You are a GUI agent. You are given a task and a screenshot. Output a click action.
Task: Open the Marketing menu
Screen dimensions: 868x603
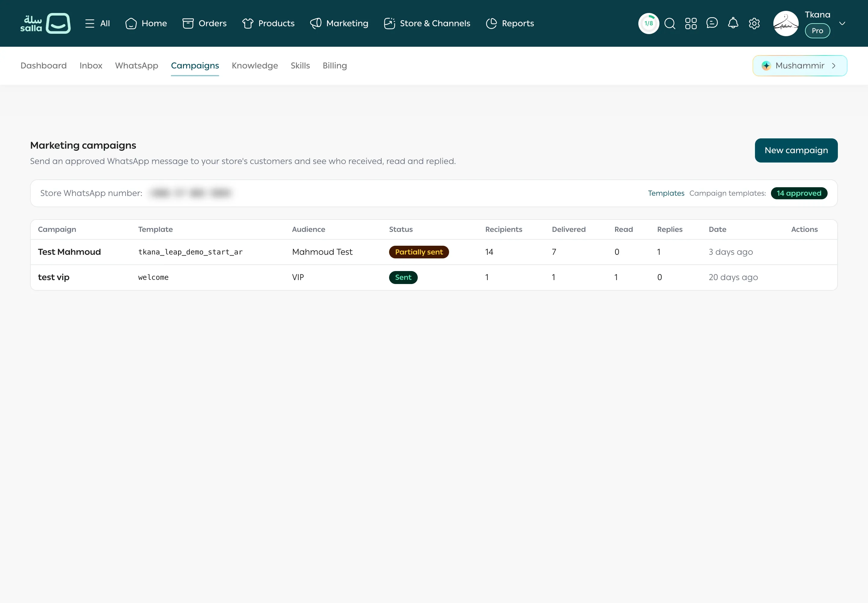coord(339,24)
